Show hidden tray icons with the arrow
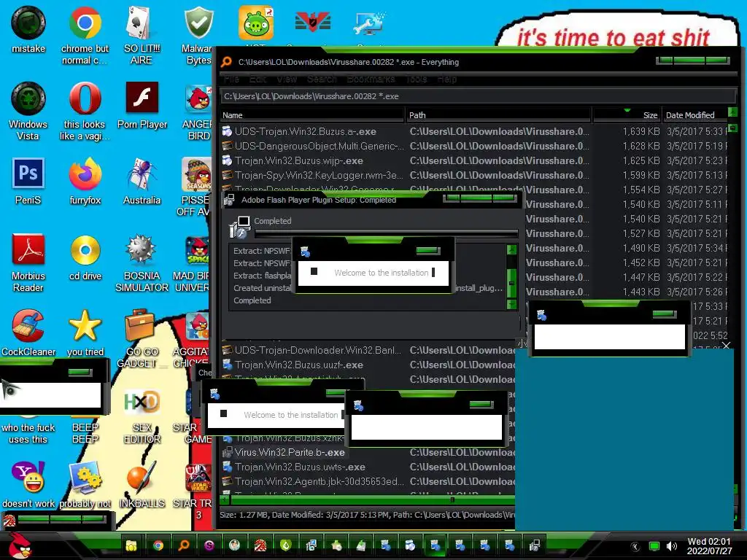The height and width of the screenshot is (560, 747). [x=635, y=547]
